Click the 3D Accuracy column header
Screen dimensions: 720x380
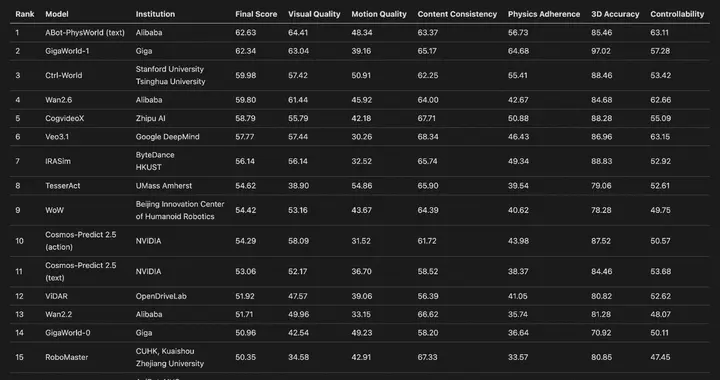(615, 14)
